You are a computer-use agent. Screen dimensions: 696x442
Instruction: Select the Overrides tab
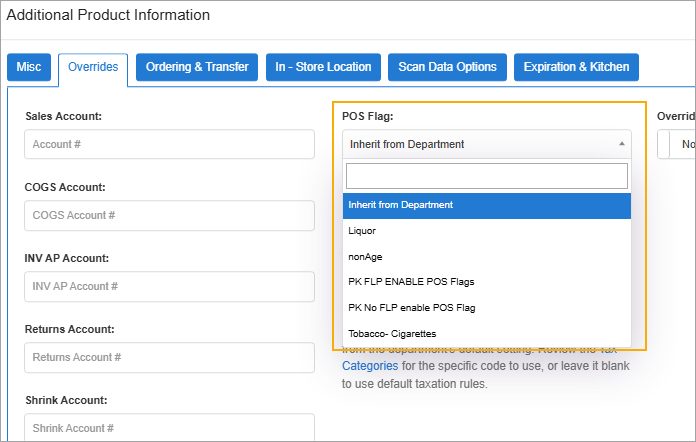(93, 67)
